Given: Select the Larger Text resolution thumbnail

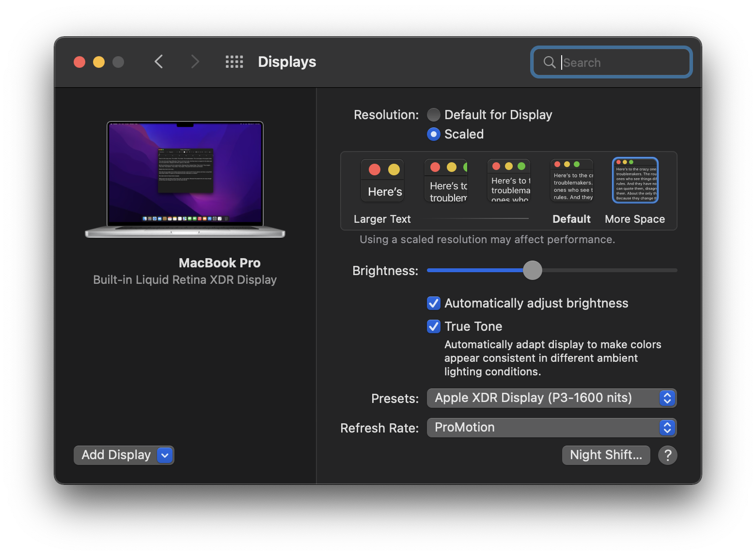Looking at the screenshot, I should pyautogui.click(x=382, y=181).
